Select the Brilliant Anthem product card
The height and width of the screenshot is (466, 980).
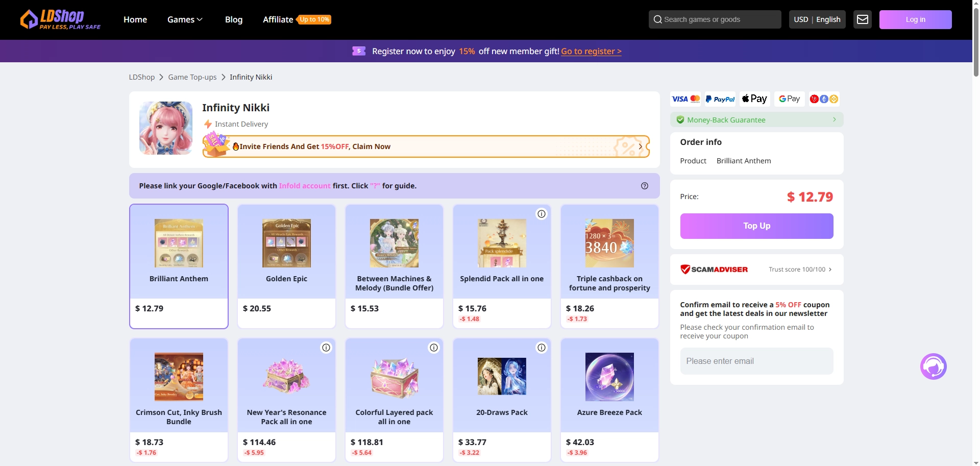[179, 266]
